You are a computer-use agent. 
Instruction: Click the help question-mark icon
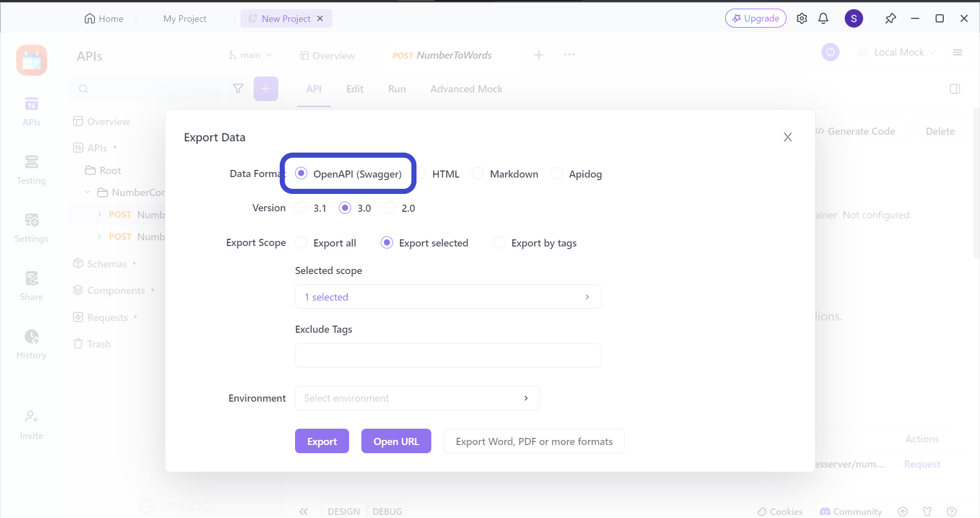[952, 511]
